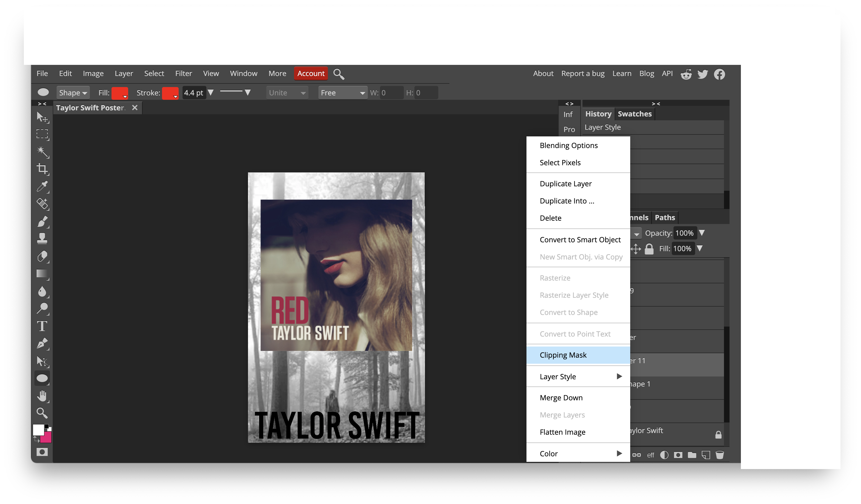Image resolution: width=861 pixels, height=504 pixels.
Task: Select the Pen tool
Action: pyautogui.click(x=42, y=343)
